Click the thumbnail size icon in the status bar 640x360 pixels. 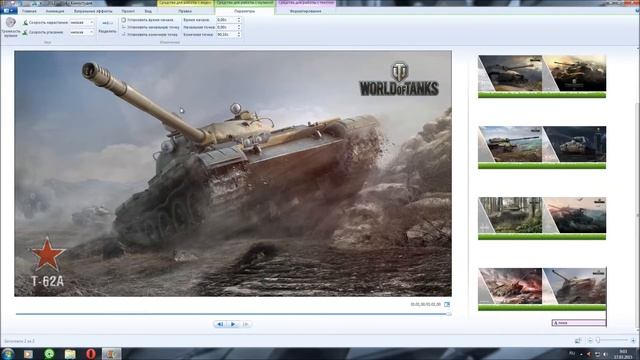tap(578, 340)
